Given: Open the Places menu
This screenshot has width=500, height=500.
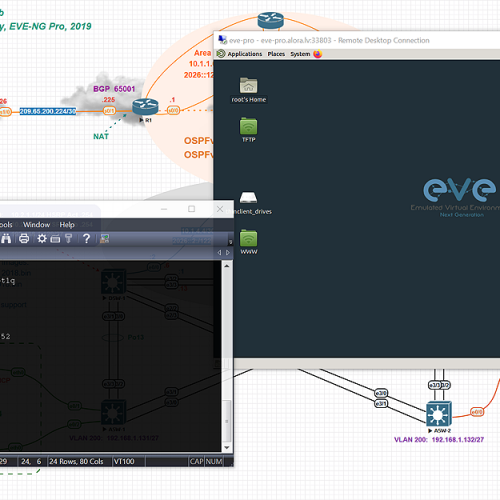Looking at the screenshot, I should point(276,54).
